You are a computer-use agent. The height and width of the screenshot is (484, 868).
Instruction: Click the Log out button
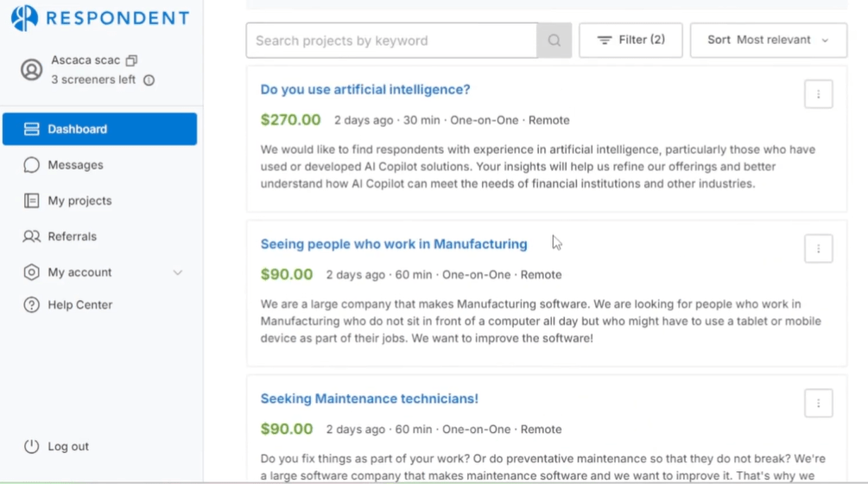coord(67,447)
